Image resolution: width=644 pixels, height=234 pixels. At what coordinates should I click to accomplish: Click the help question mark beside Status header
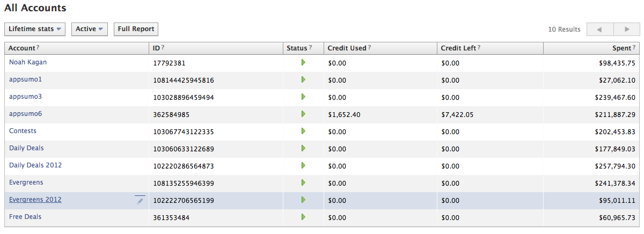[x=310, y=48]
